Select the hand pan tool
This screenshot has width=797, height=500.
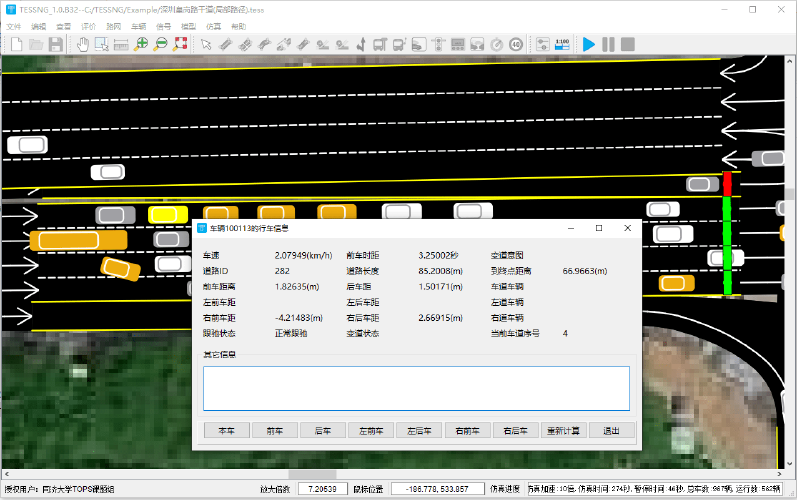(83, 45)
